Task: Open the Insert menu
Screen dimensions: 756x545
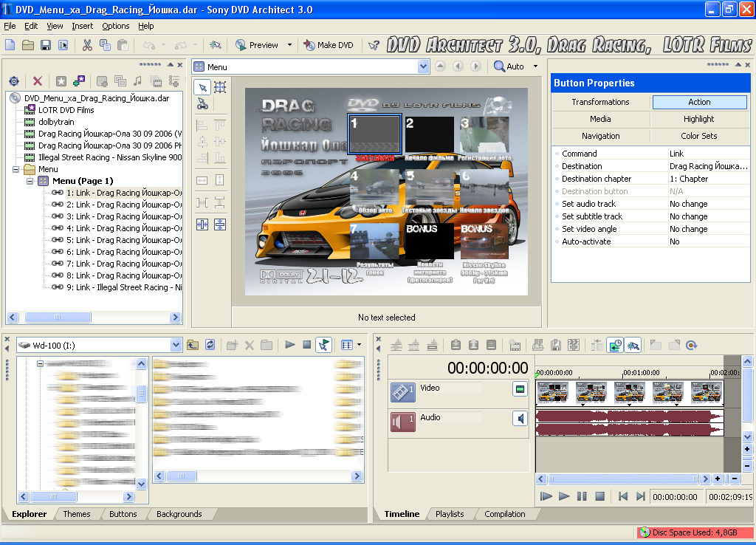Action: (x=83, y=26)
